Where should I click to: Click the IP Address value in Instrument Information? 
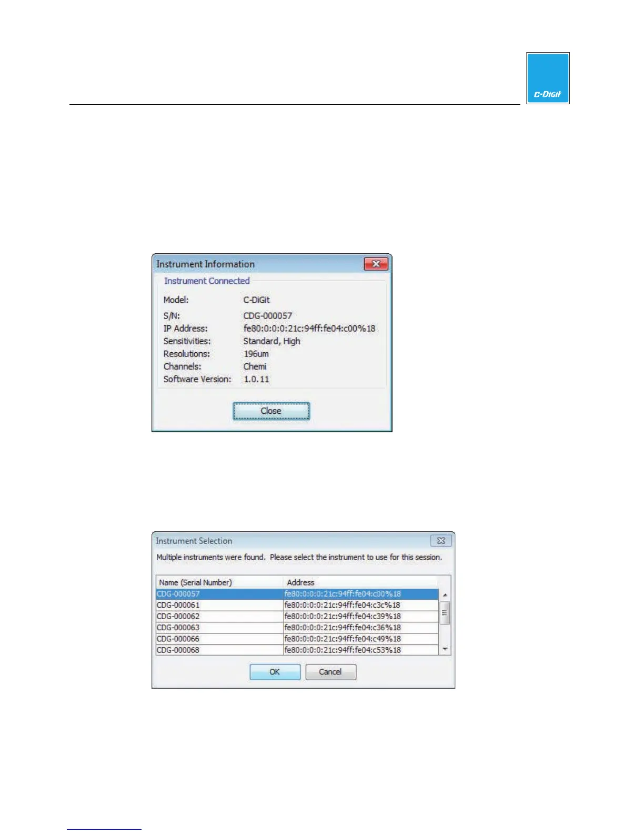point(309,329)
